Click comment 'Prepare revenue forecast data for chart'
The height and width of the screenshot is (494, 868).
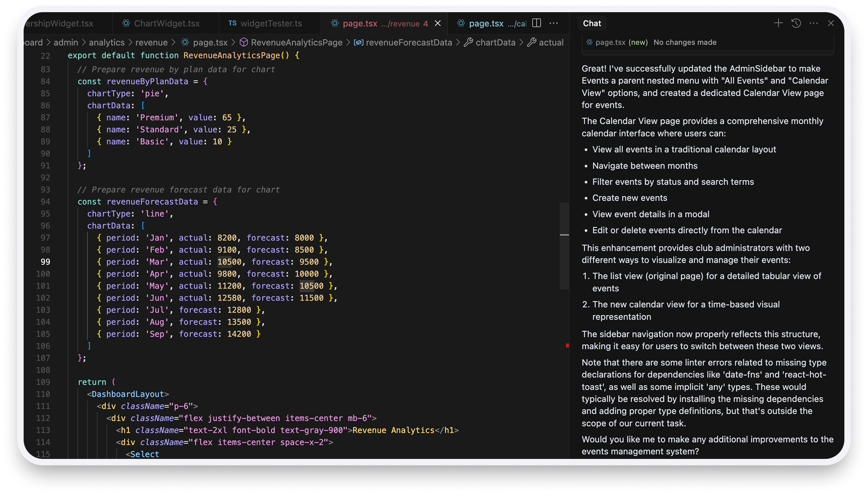[179, 190]
